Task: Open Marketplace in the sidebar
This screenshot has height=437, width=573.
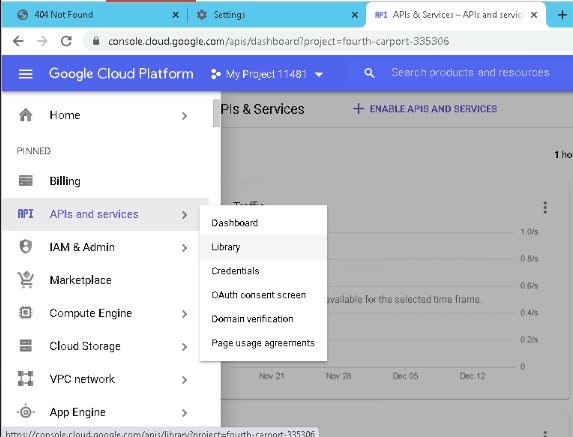Action: click(105, 280)
